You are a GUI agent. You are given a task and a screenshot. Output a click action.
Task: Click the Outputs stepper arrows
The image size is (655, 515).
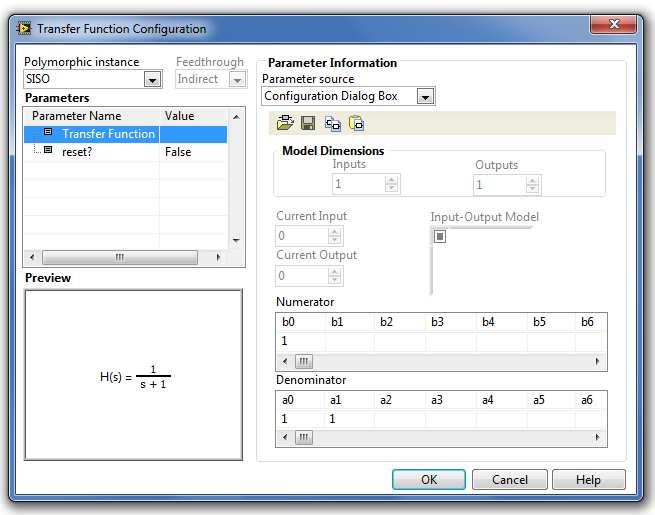[532, 185]
